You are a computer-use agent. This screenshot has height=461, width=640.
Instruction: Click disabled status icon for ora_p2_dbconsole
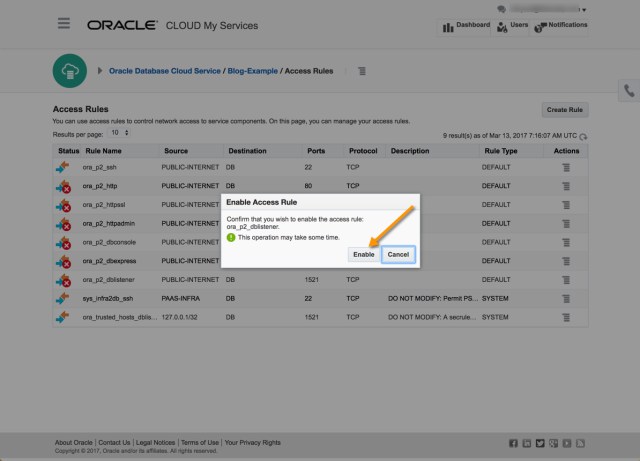(63, 243)
